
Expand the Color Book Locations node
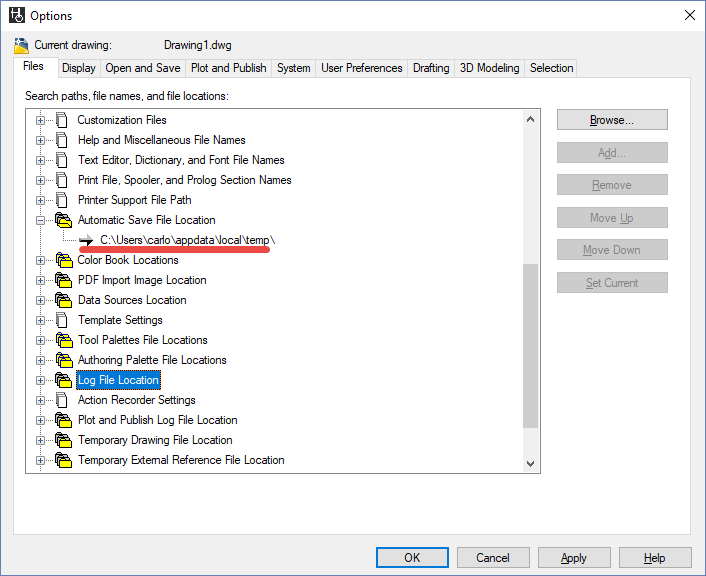point(40,260)
